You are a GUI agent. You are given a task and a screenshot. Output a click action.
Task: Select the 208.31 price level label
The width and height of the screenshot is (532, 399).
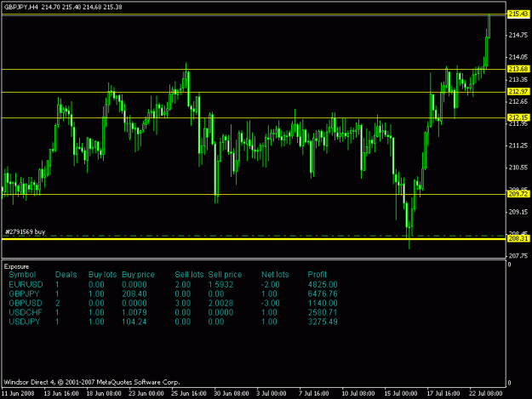pos(518,239)
